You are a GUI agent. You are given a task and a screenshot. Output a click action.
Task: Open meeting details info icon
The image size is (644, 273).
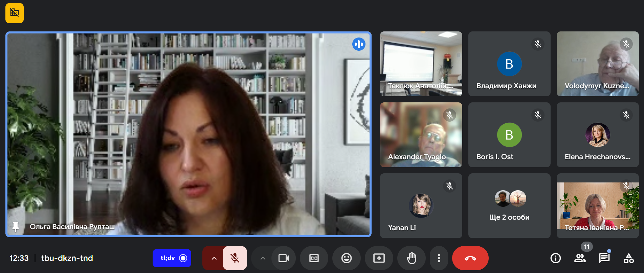tap(555, 258)
